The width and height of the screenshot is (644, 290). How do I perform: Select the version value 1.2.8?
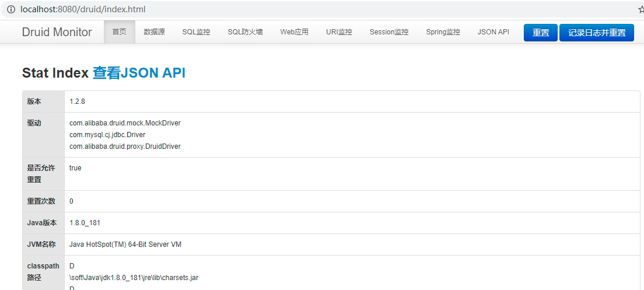(x=77, y=102)
